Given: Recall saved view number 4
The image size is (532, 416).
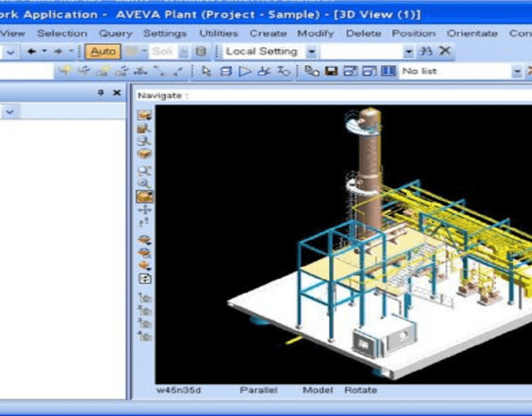Looking at the screenshot, I should pyautogui.click(x=145, y=336).
